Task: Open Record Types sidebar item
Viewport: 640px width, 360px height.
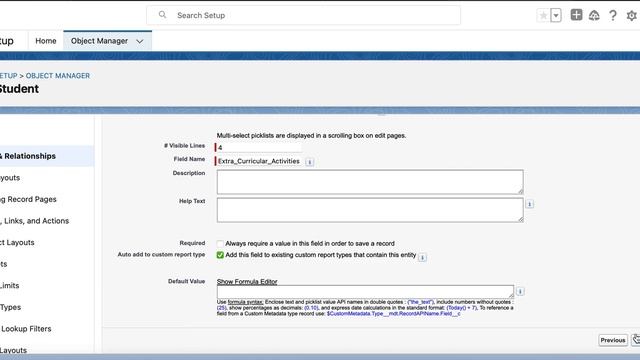Action: tap(11, 307)
